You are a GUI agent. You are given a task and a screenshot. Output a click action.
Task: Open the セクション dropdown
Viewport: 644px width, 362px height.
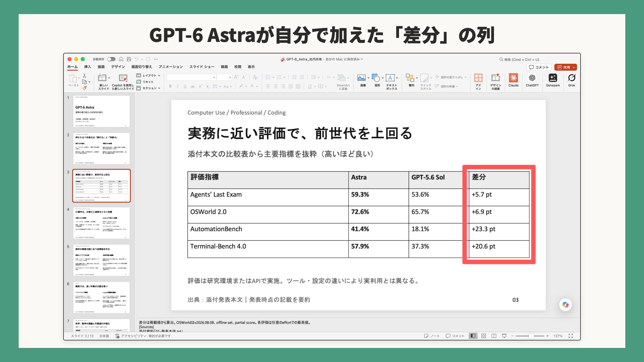click(x=148, y=88)
